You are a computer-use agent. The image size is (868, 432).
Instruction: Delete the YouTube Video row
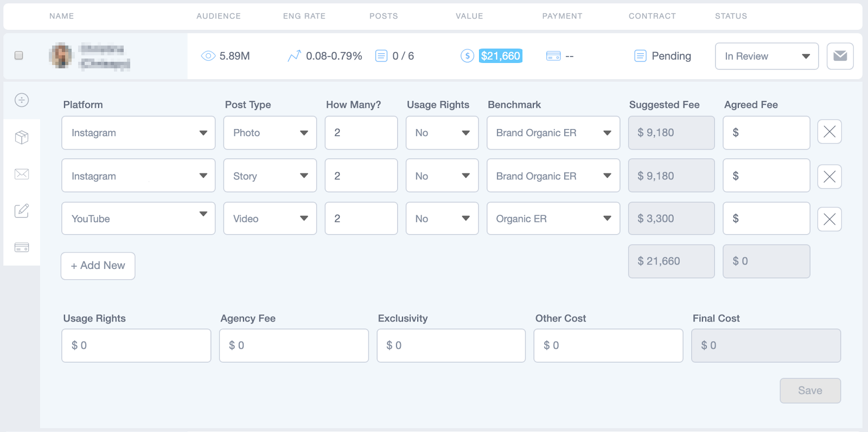click(x=829, y=219)
